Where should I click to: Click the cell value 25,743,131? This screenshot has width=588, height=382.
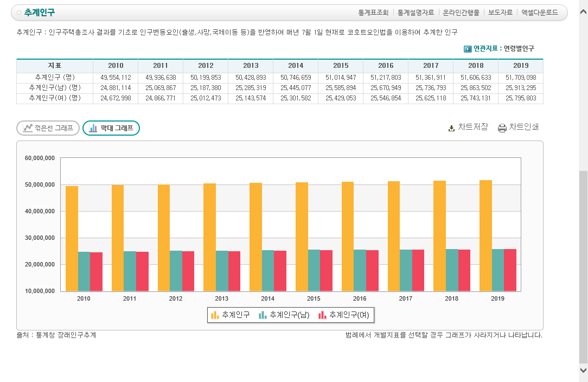476,98
